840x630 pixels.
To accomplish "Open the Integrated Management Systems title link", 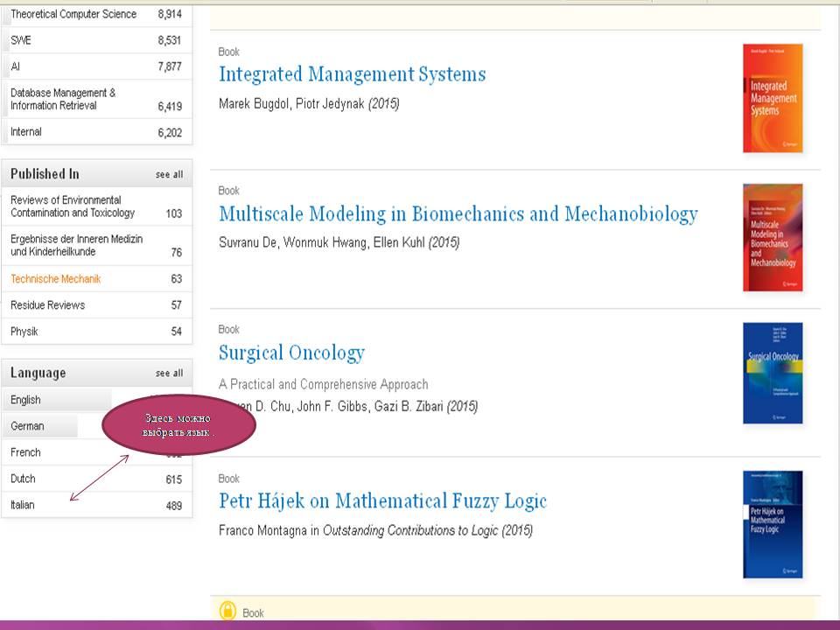I will 352,74.
